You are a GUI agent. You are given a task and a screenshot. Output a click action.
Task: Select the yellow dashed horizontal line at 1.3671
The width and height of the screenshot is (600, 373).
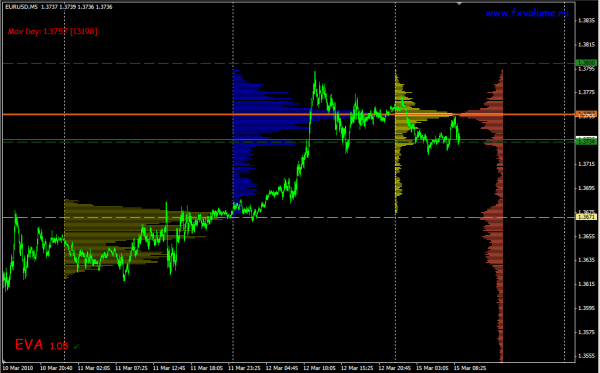coord(289,217)
